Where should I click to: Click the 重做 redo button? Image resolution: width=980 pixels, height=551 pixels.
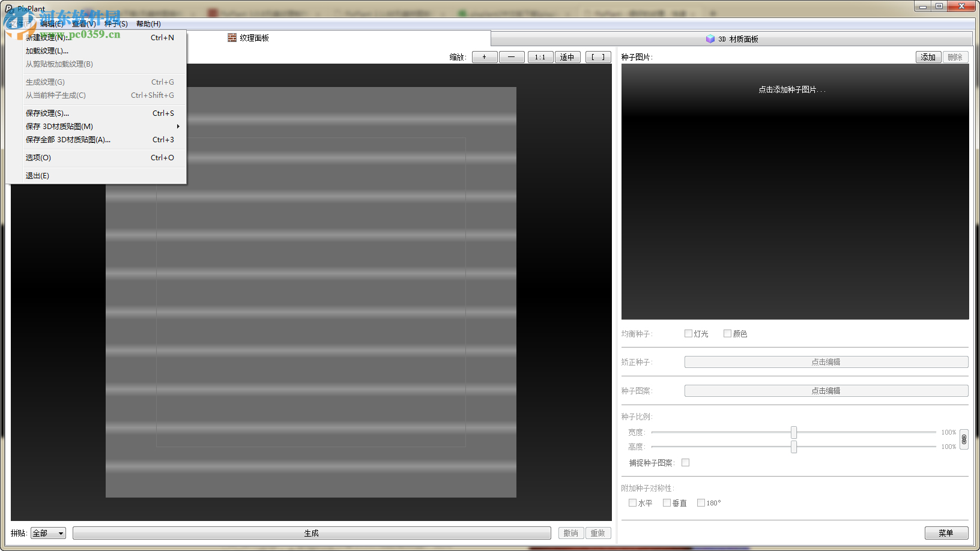click(x=598, y=533)
